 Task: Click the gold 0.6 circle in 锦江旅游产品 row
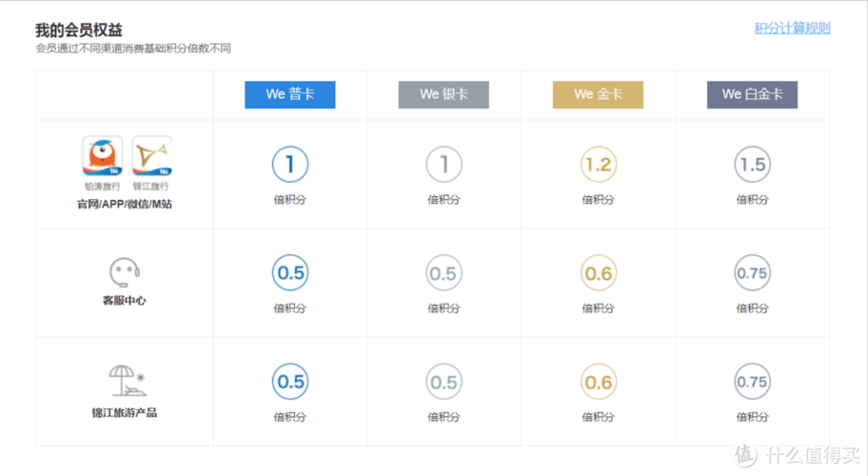click(598, 382)
